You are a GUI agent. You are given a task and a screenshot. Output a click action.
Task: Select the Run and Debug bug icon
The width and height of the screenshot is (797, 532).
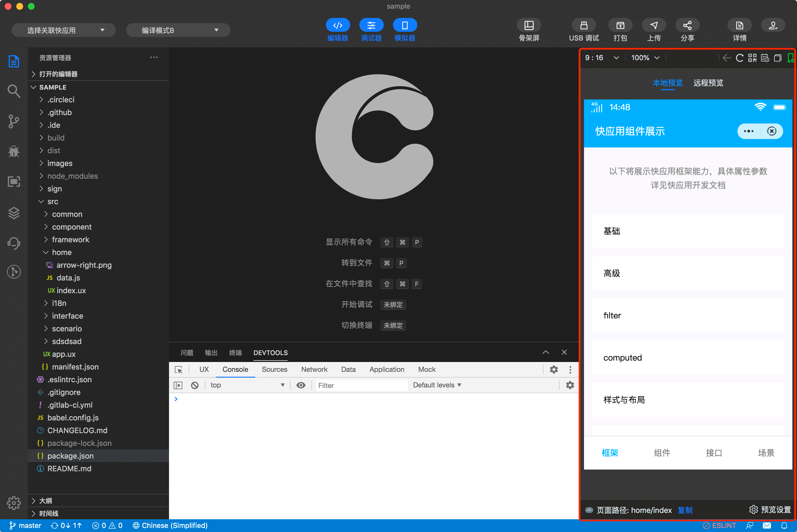[x=14, y=152]
